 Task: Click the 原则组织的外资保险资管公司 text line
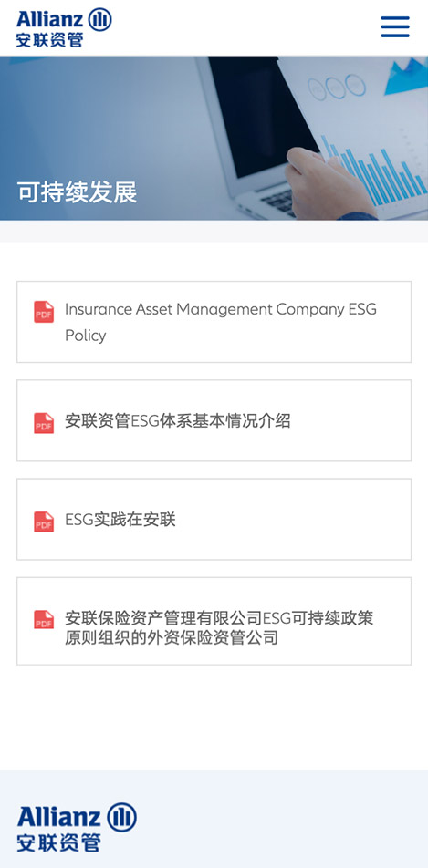pyautogui.click(x=172, y=637)
